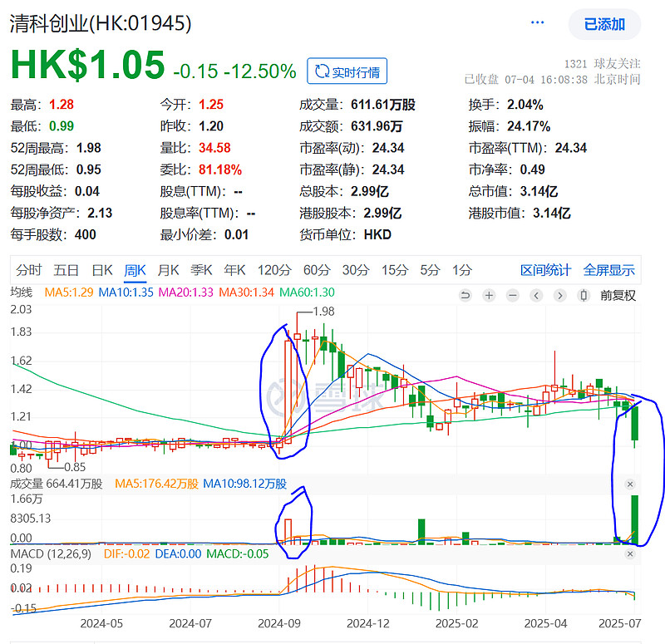Refresh quotes with the 实时行情 button
Screen dimensions: 665x644
pos(347,71)
